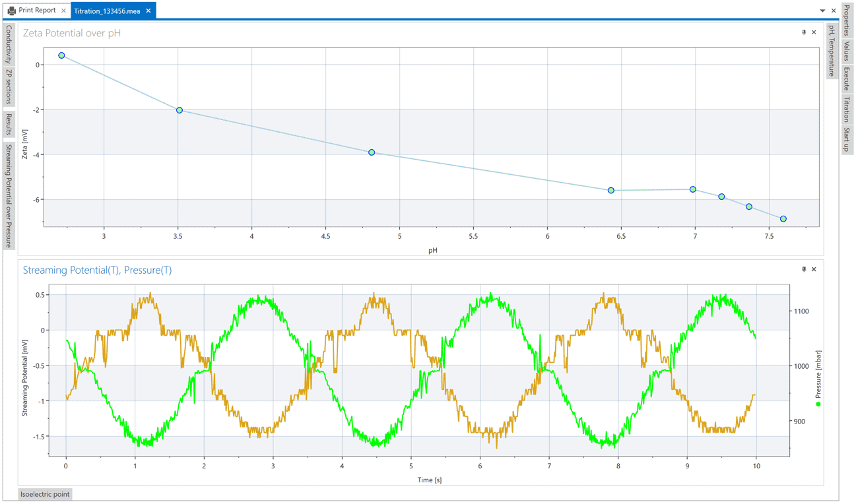
Task: Close the Titration_133456.mea document via its X icon
Action: click(x=147, y=11)
